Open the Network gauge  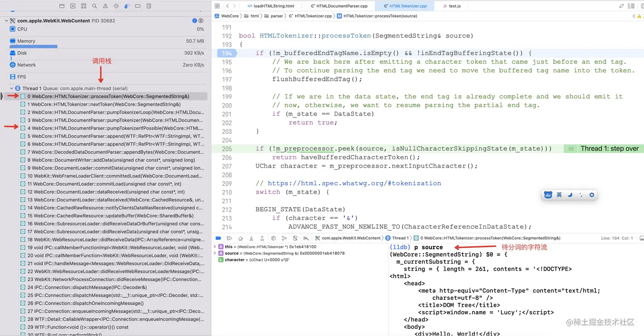pos(106,65)
